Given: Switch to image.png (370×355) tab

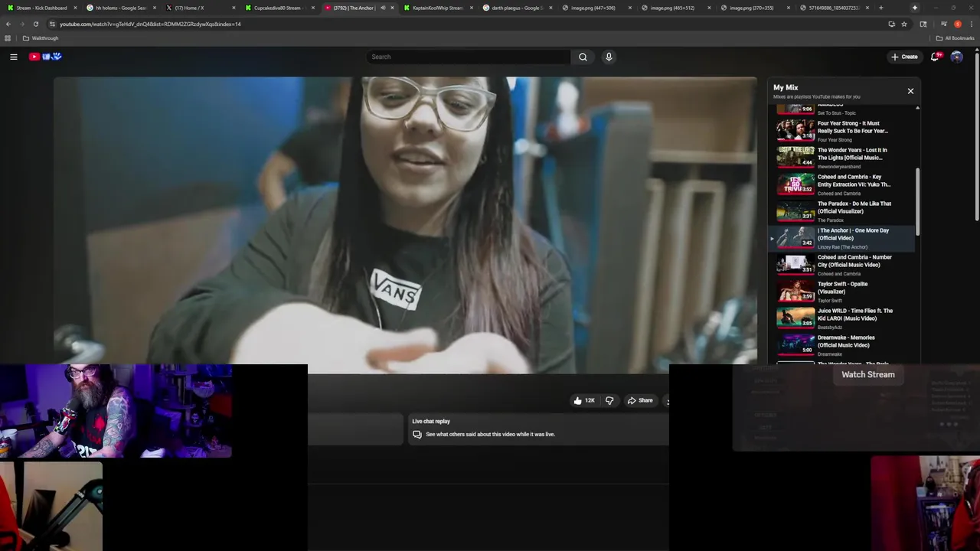Looking at the screenshot, I should pyautogui.click(x=756, y=8).
